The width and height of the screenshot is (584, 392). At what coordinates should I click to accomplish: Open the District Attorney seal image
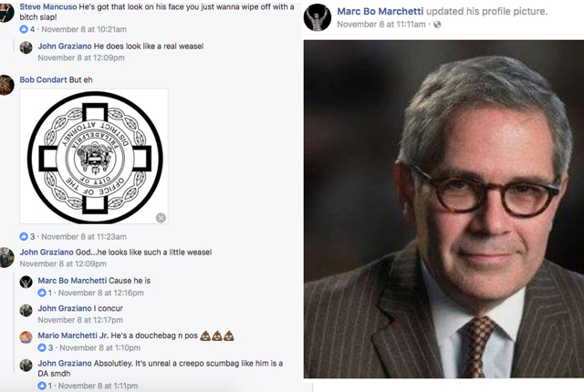(94, 157)
